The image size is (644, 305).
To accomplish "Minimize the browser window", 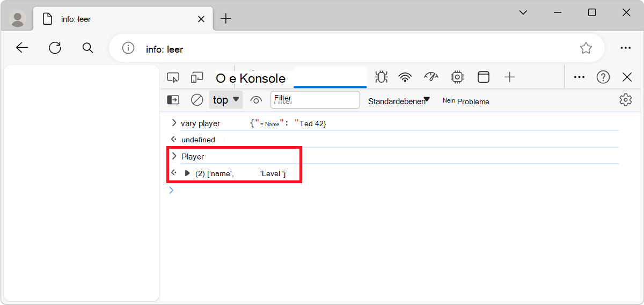I will 558,12.
